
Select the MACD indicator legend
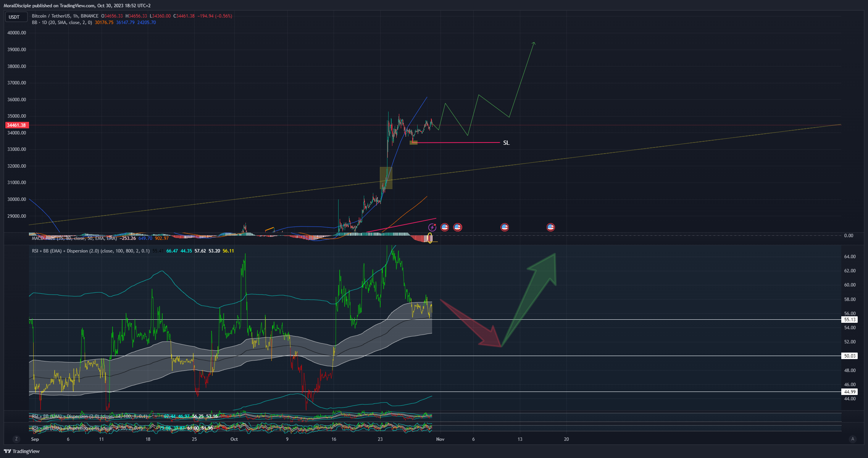(74, 238)
